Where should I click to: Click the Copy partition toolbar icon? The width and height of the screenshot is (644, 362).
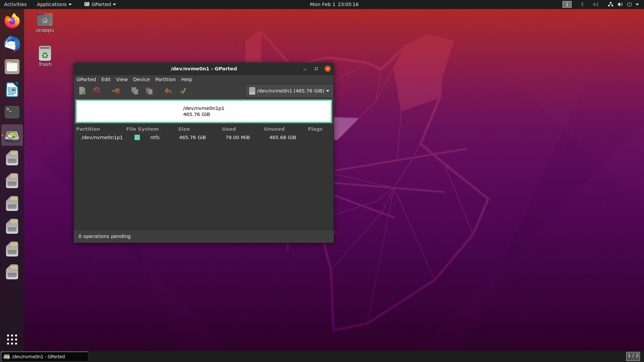(135, 91)
